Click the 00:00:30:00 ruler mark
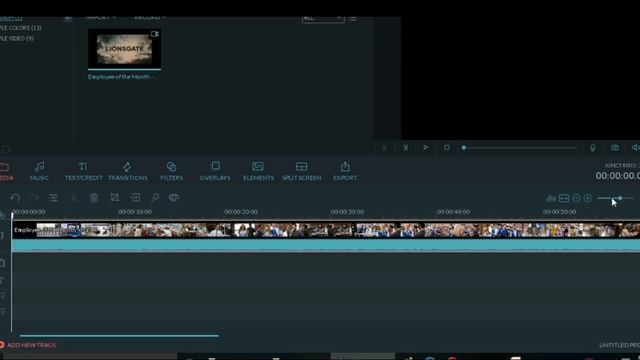The image size is (640, 360). [x=347, y=212]
